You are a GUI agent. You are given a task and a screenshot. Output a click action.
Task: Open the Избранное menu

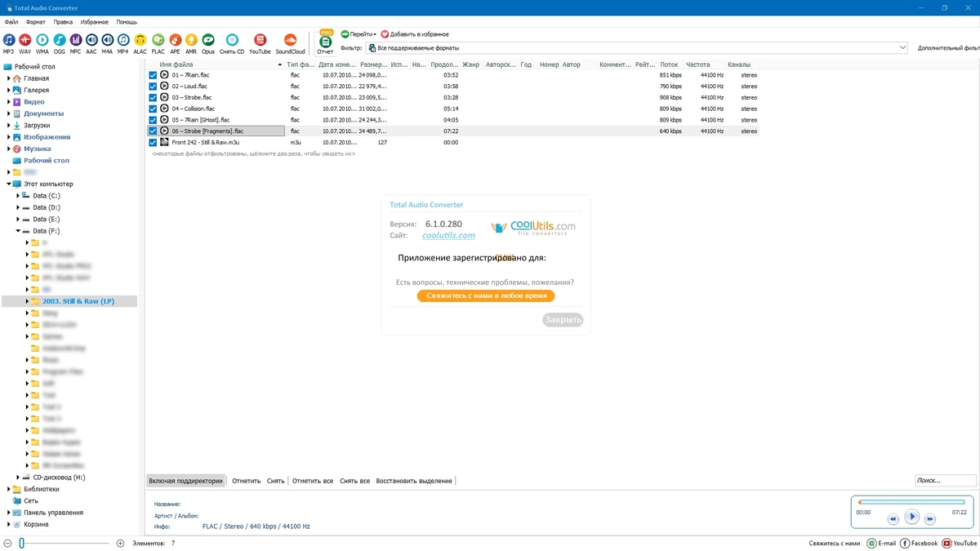94,22
